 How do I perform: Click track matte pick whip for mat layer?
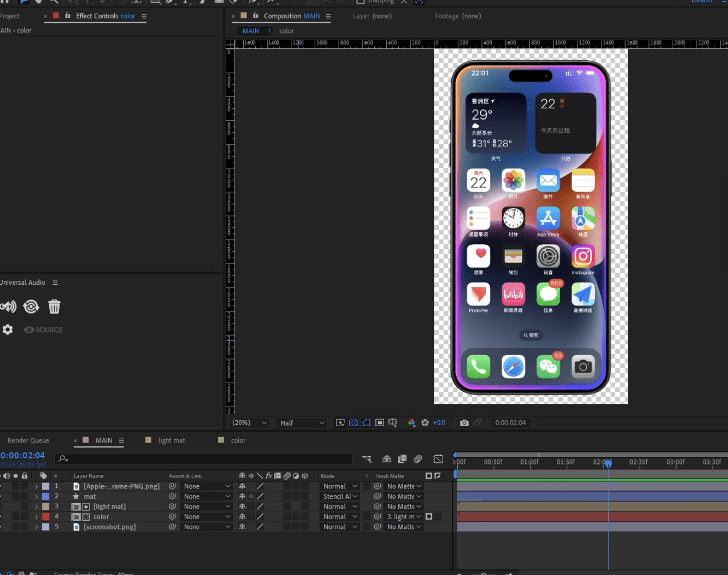(x=378, y=496)
